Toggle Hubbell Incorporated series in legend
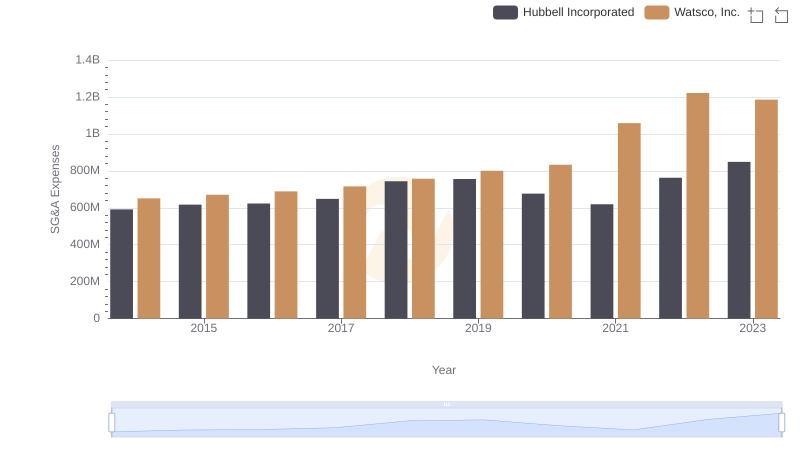 pos(564,12)
